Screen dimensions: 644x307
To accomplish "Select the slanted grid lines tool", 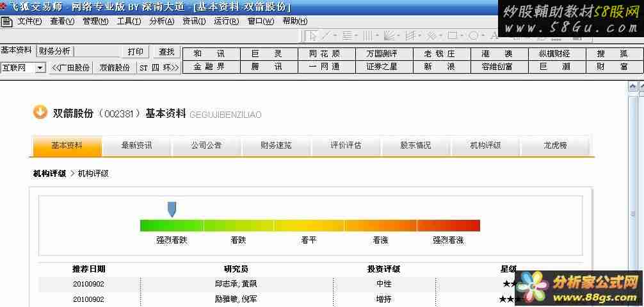I will pyautogui.click(x=410, y=36).
